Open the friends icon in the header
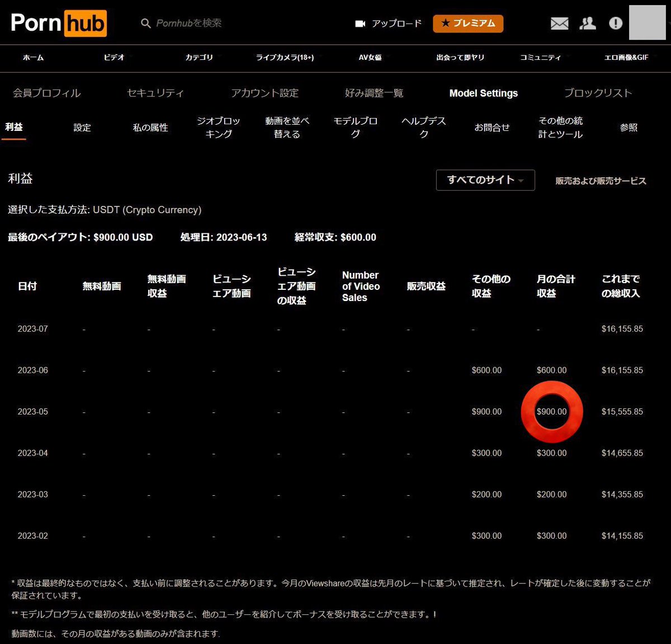The height and width of the screenshot is (644, 671). (588, 23)
